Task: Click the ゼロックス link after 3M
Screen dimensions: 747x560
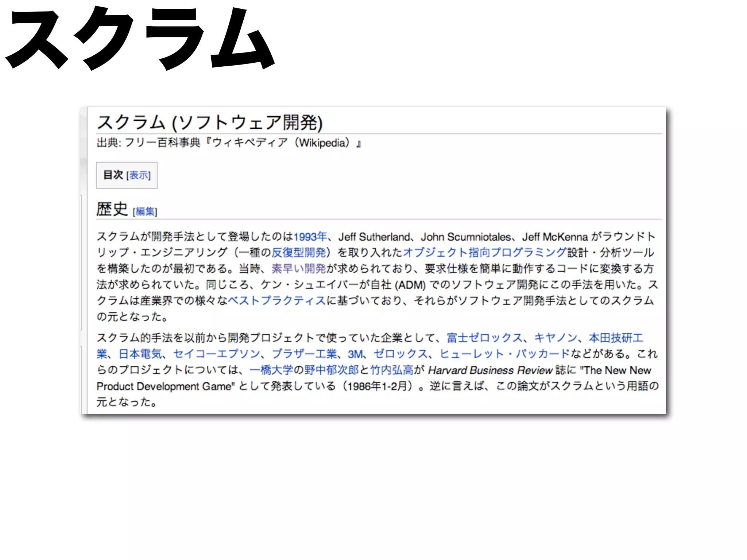Action: (400, 354)
